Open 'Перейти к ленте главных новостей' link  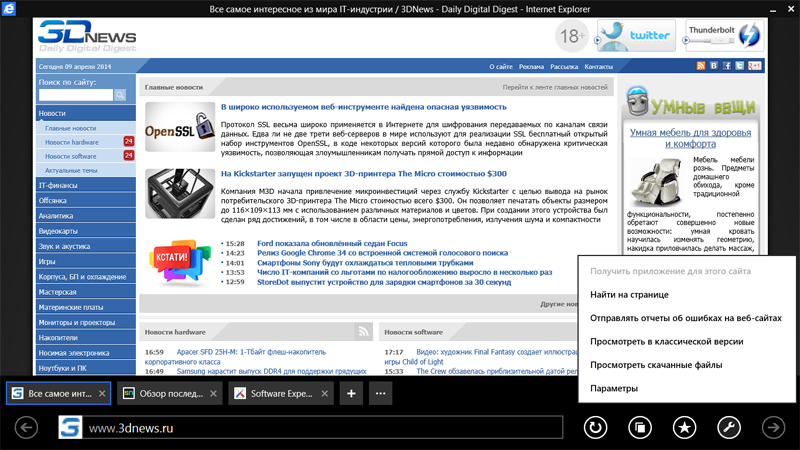[x=555, y=87]
